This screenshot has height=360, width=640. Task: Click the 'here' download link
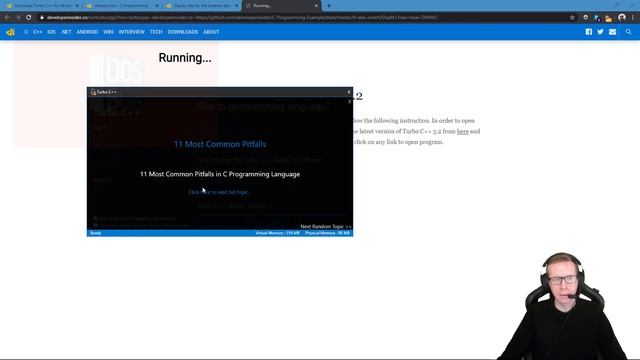[x=462, y=131]
